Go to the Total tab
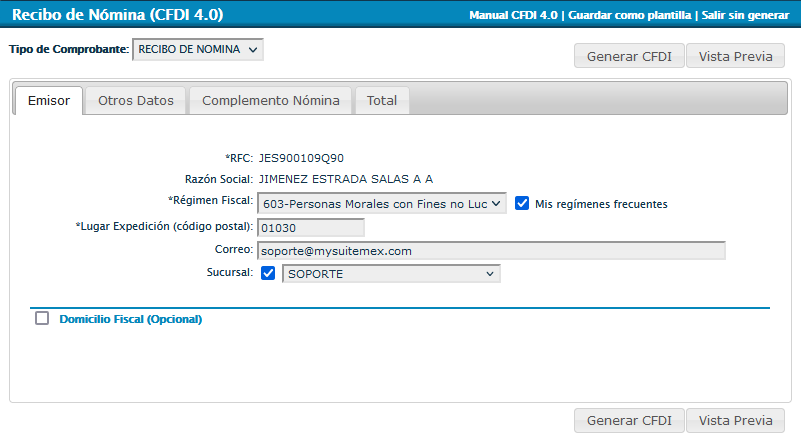Viewport: 801px width, 437px height. coord(381,101)
